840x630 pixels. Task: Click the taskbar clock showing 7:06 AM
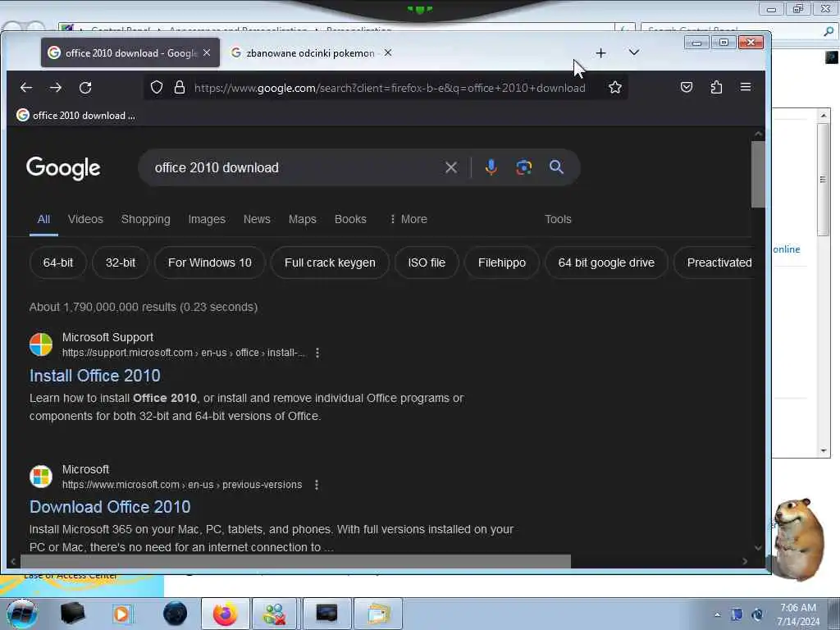798,614
